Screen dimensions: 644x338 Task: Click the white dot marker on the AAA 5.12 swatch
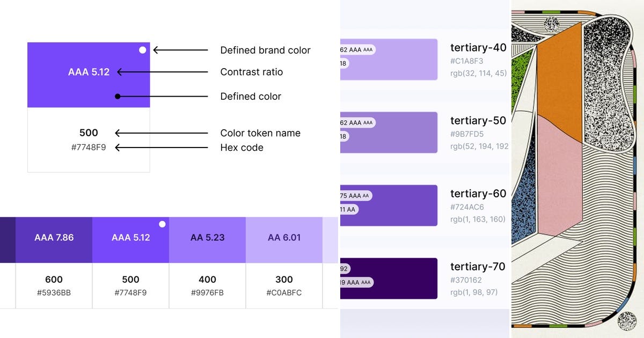coord(142,49)
